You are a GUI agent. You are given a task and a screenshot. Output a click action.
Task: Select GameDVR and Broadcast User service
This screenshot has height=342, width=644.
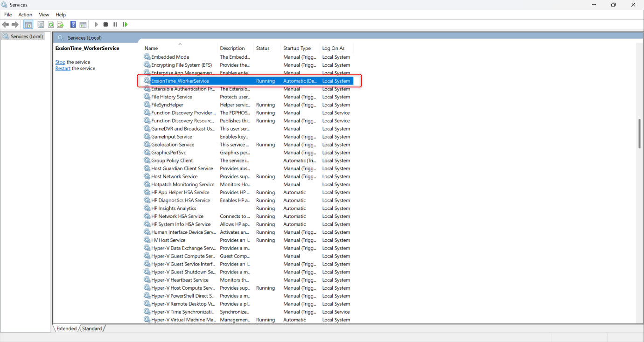tap(248, 129)
